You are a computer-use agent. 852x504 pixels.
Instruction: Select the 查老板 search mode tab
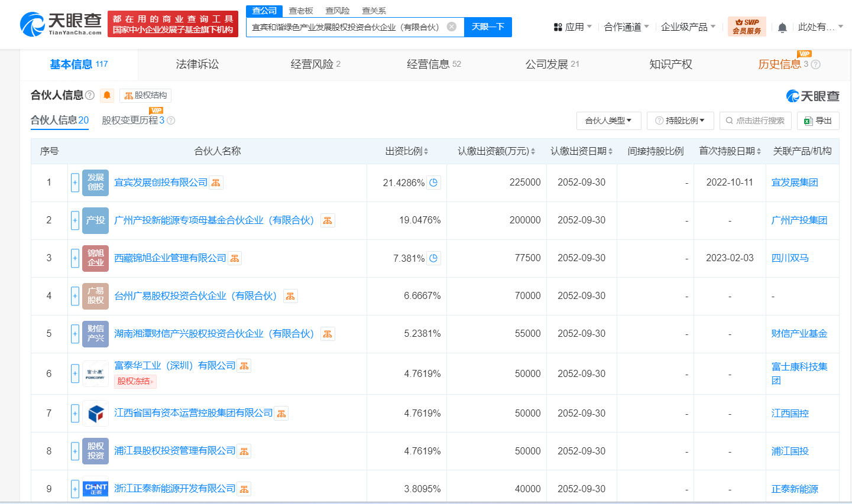(x=301, y=11)
